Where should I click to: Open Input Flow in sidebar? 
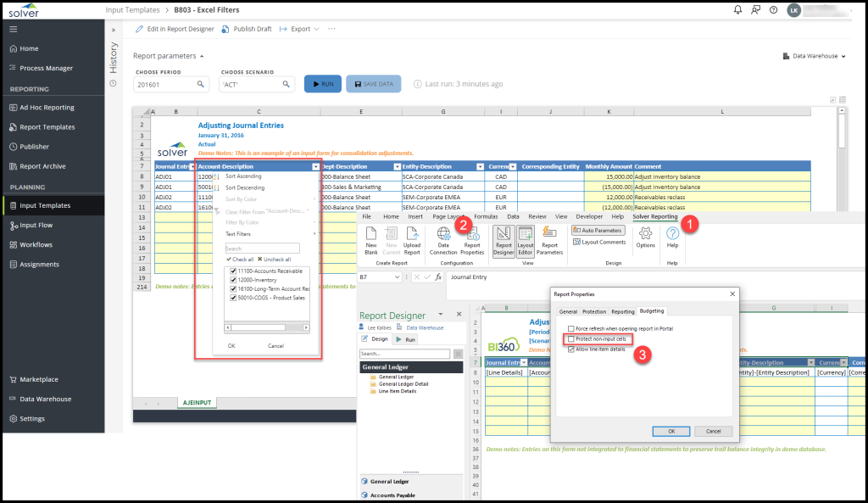click(x=31, y=226)
